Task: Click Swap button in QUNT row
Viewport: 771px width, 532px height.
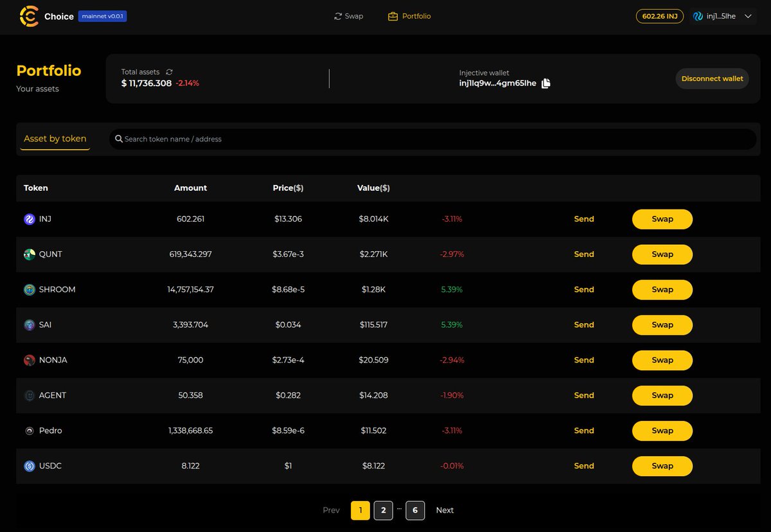Action: coord(662,254)
